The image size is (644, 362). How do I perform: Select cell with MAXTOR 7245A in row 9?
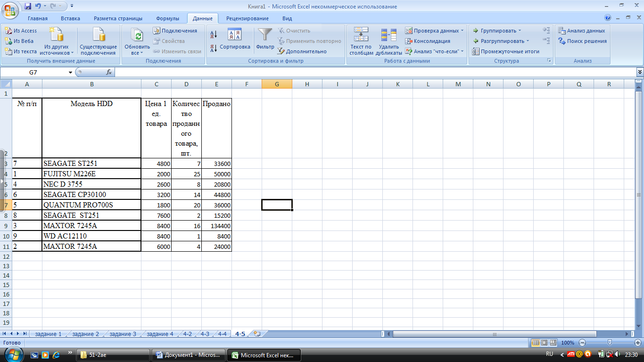[91, 226]
